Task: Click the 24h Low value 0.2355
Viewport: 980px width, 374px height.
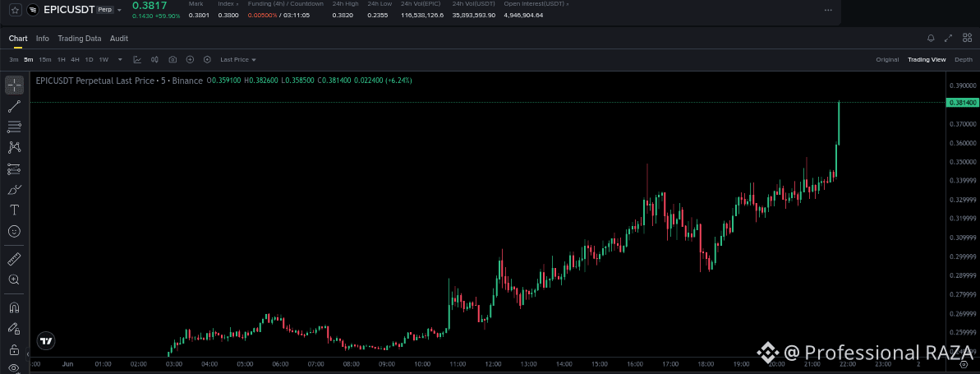Action: 377,15
